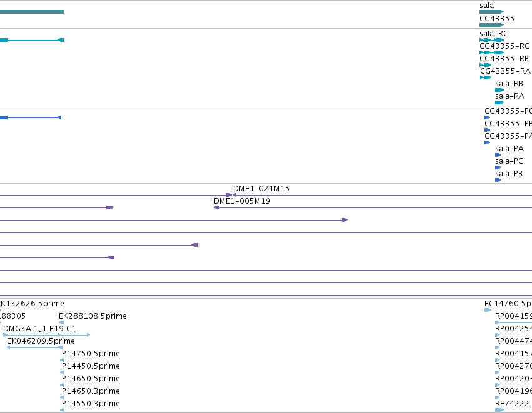Viewport: 532px width, 413px height.
Task: Click the EK288108.5prime label
Action: (93, 316)
